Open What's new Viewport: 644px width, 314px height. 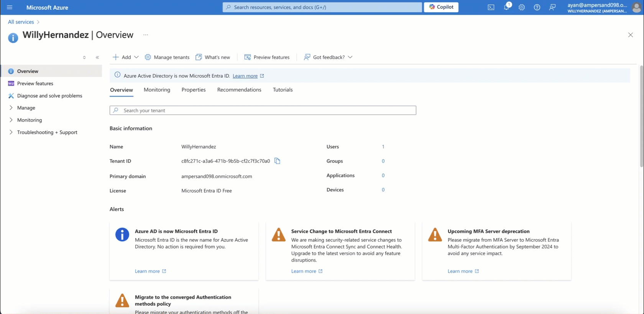coord(213,57)
